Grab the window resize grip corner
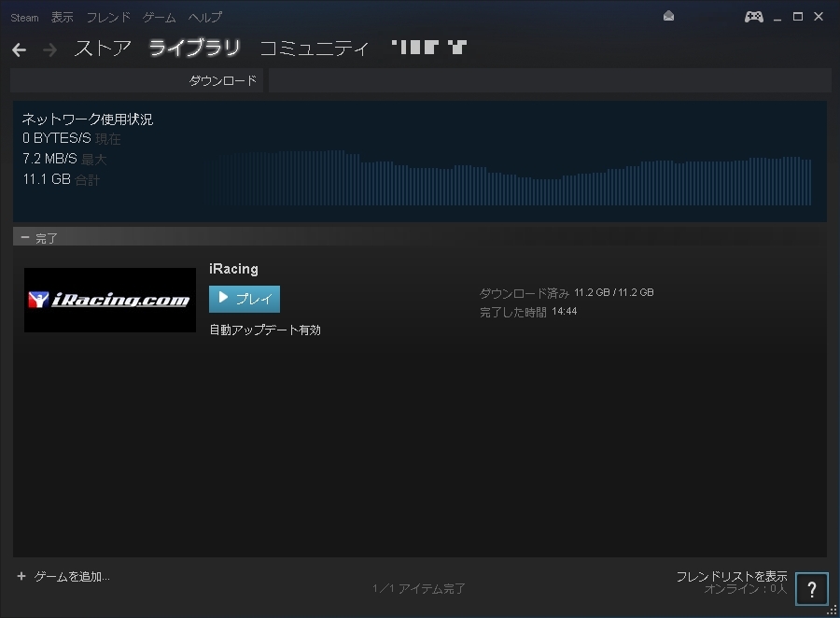The height and width of the screenshot is (618, 840). [832, 611]
